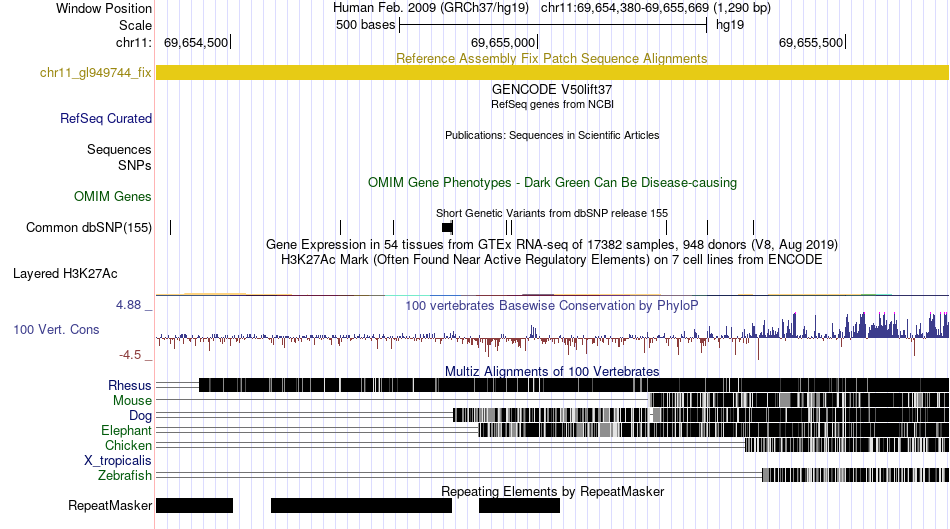Screen dimensions: 950x529
Task: Click the PhyloP conservation histogram
Action: point(552,336)
